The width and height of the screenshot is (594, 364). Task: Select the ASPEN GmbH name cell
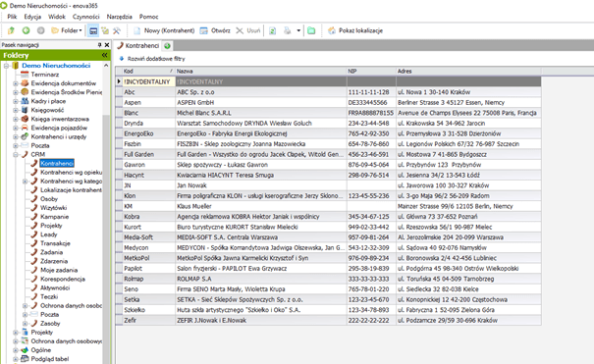(260, 103)
